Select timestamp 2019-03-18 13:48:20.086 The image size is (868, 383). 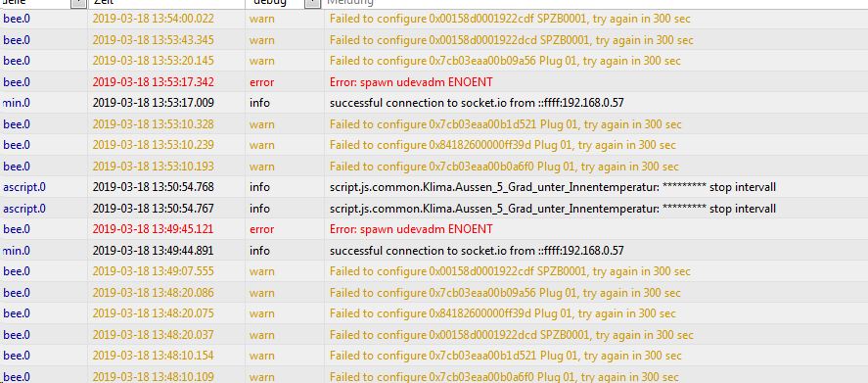[x=153, y=293]
